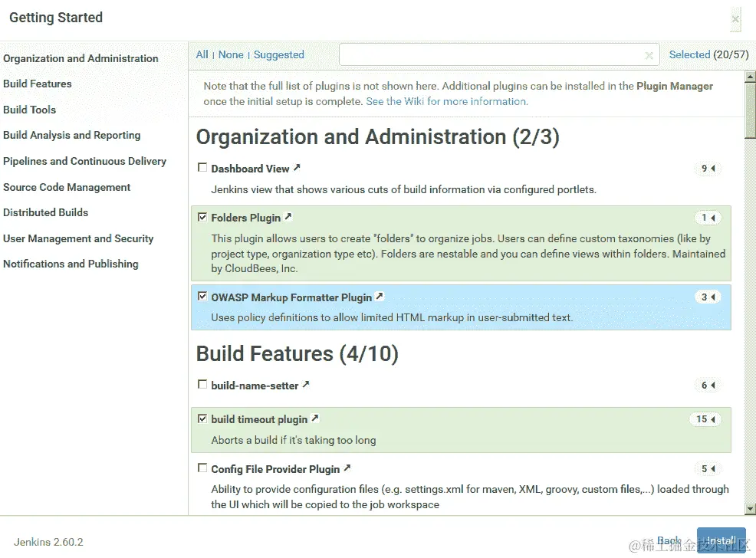Click the Dashboard View title text
Screen dimensions: 756x558
coord(250,169)
